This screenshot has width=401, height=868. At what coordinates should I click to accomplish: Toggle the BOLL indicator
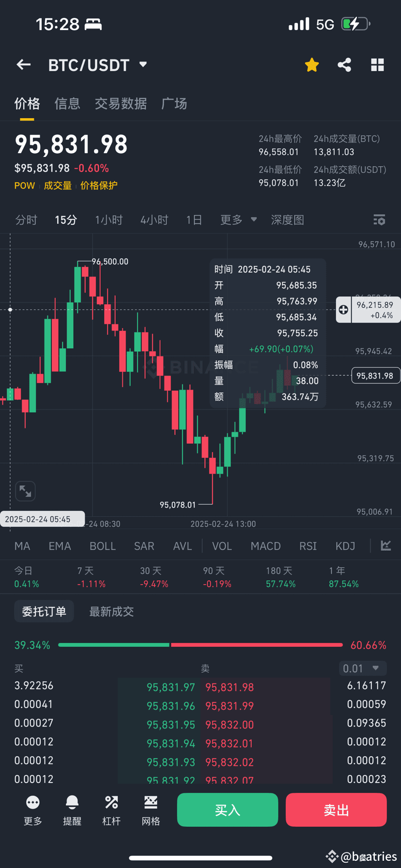(x=103, y=546)
